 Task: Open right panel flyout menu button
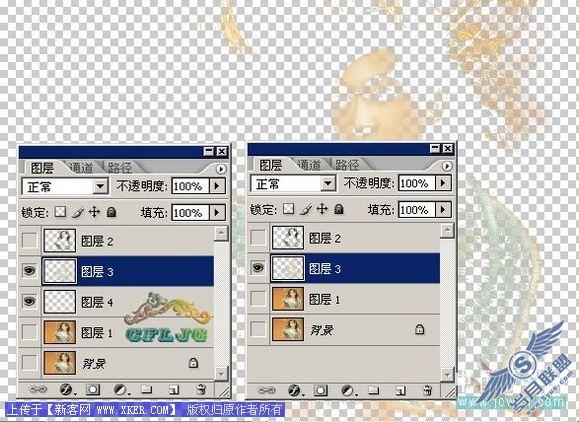(x=447, y=166)
